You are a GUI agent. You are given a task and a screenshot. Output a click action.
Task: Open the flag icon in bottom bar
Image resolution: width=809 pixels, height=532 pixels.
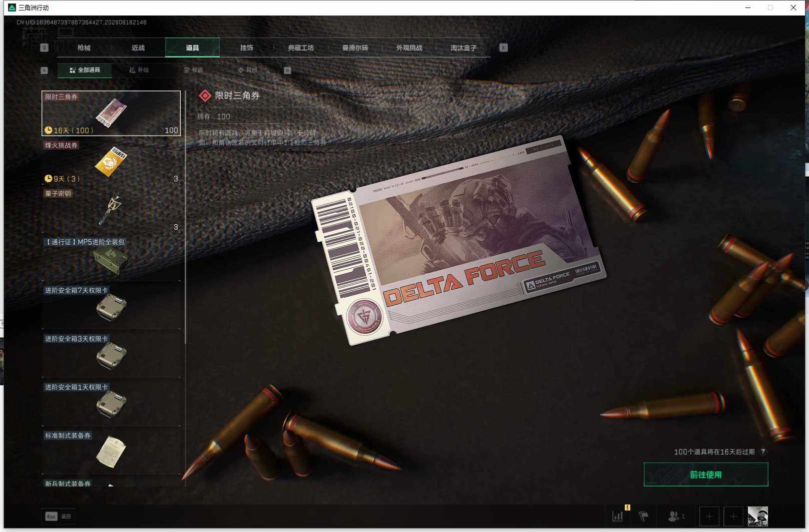[x=644, y=516]
